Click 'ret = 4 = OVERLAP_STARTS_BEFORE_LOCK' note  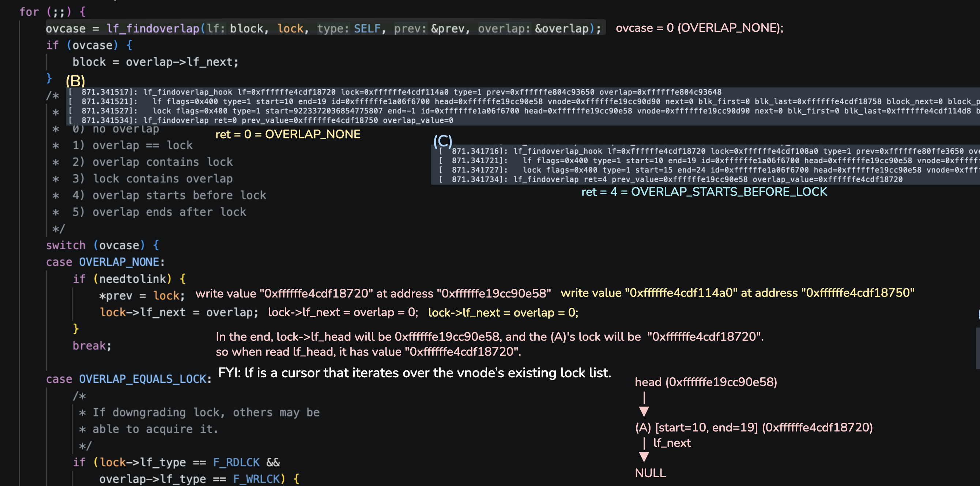[x=704, y=191]
